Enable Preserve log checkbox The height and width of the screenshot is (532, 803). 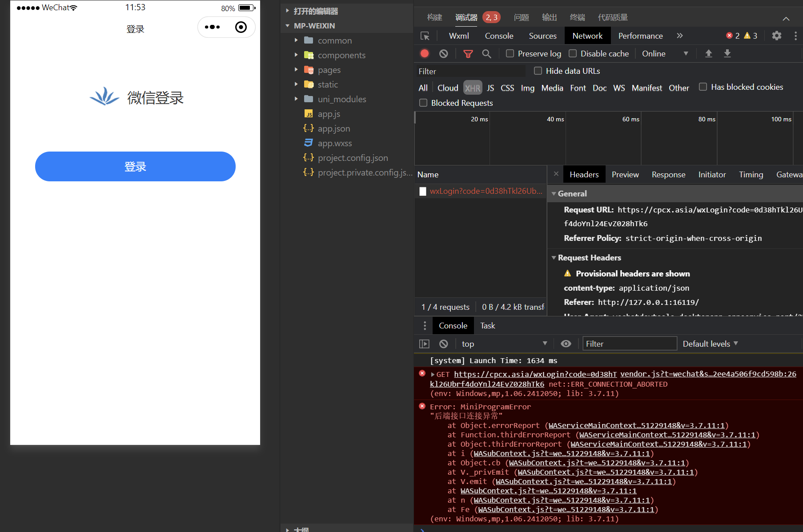coord(510,53)
